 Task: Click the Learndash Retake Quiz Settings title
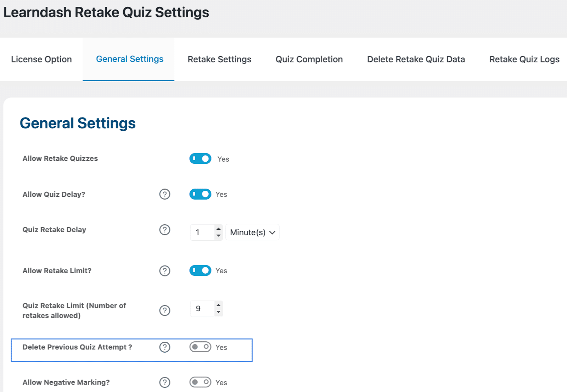coord(106,12)
